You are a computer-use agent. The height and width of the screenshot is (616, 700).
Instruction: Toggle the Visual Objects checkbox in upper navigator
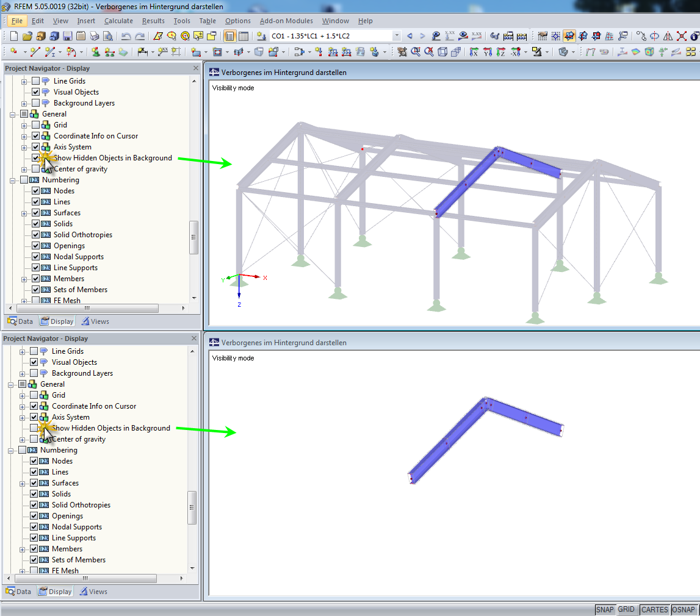[x=36, y=92]
